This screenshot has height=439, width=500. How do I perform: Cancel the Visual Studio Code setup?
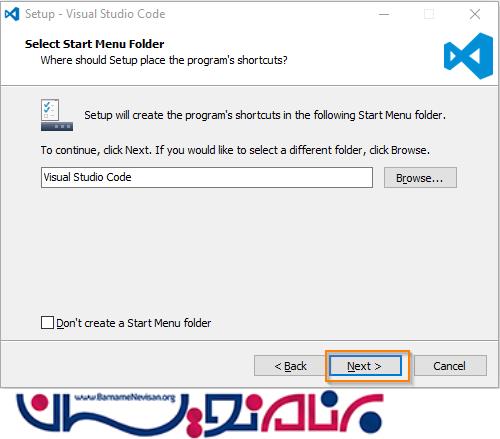(450, 366)
